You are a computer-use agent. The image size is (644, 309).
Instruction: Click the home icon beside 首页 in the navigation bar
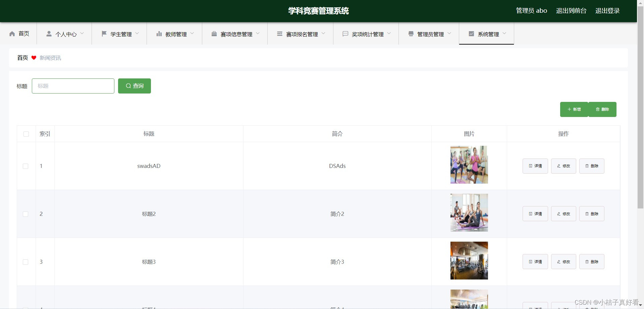click(x=12, y=34)
